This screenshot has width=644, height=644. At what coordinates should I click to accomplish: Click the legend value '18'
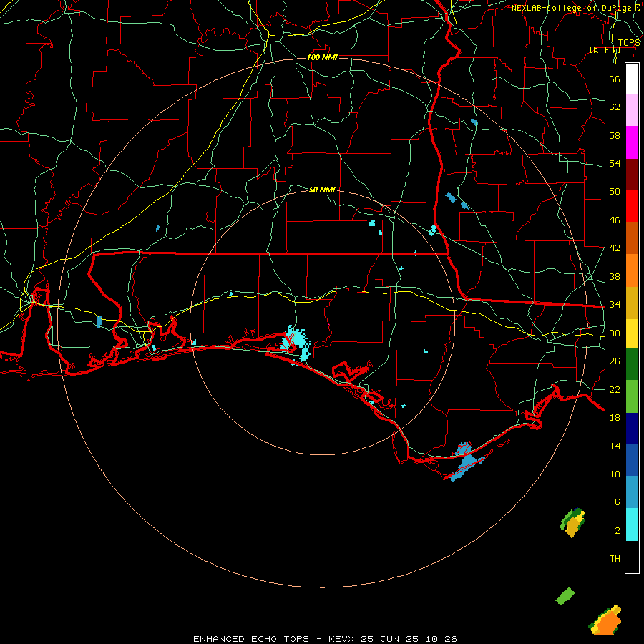tap(615, 418)
